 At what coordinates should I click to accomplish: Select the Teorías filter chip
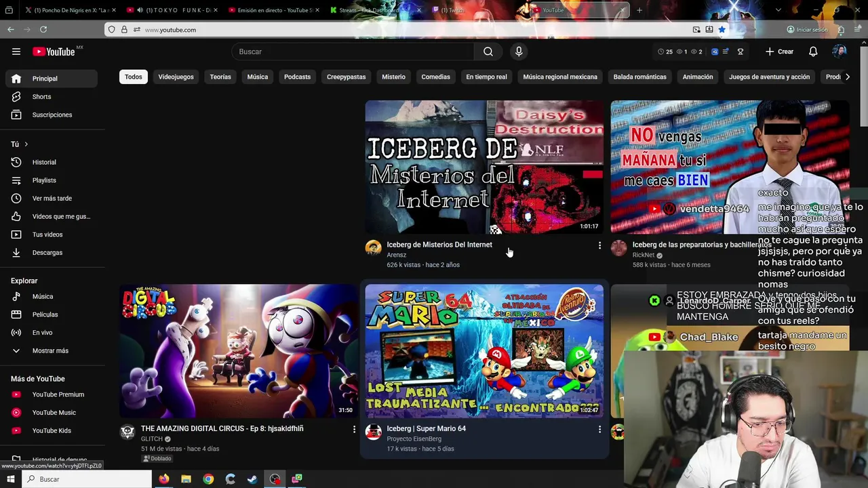[220, 77]
